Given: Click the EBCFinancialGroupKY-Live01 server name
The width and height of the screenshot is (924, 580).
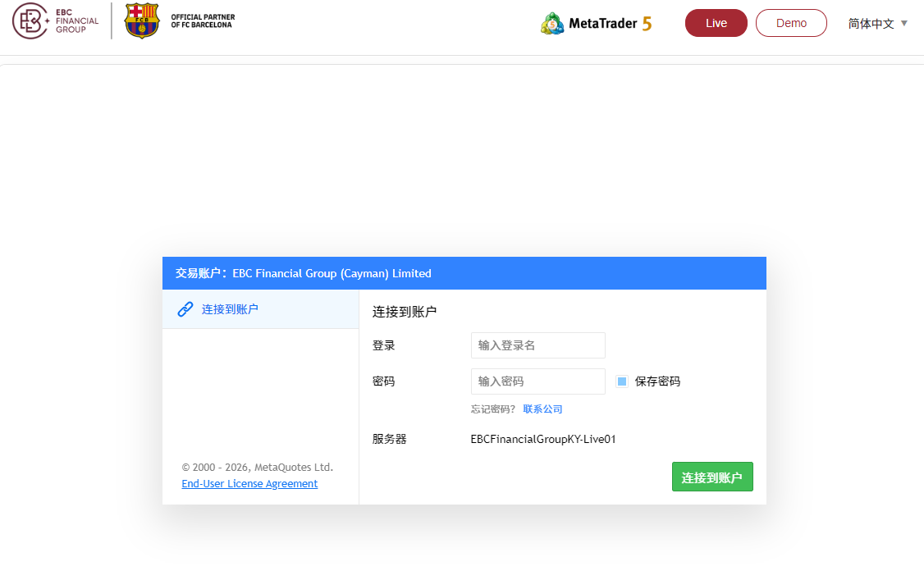Looking at the screenshot, I should (x=544, y=439).
